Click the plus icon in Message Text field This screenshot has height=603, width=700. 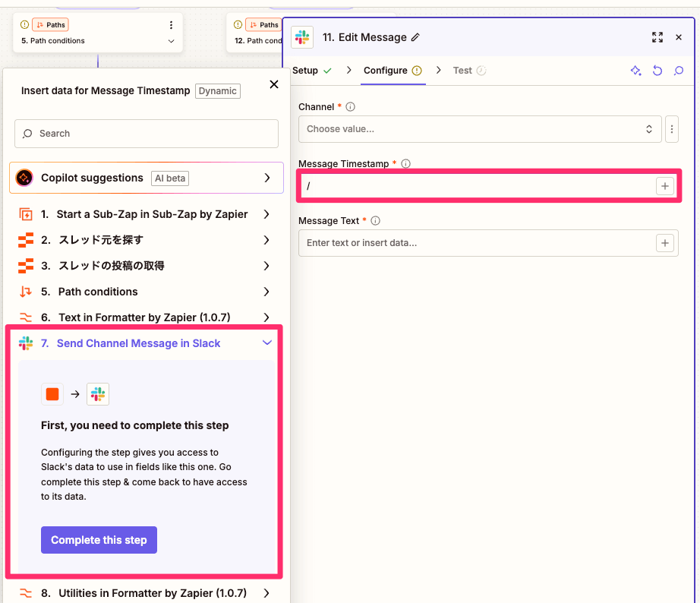pyautogui.click(x=665, y=243)
